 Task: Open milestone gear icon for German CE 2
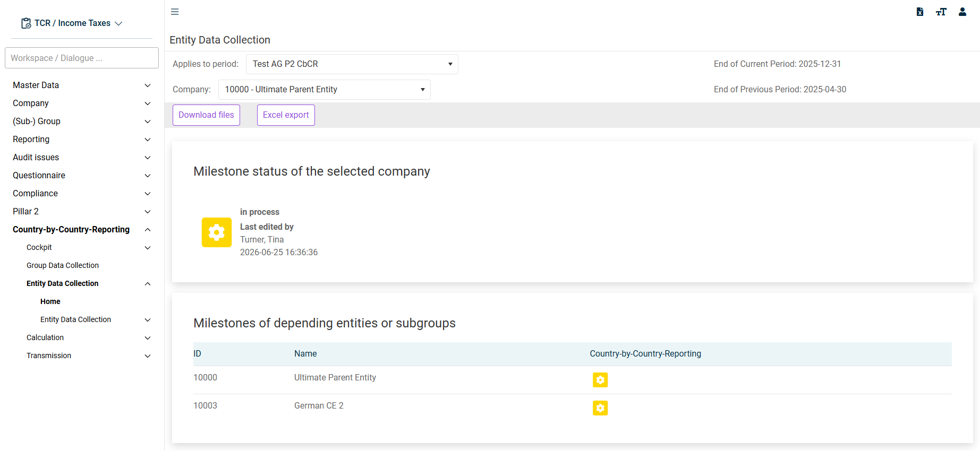(x=600, y=408)
